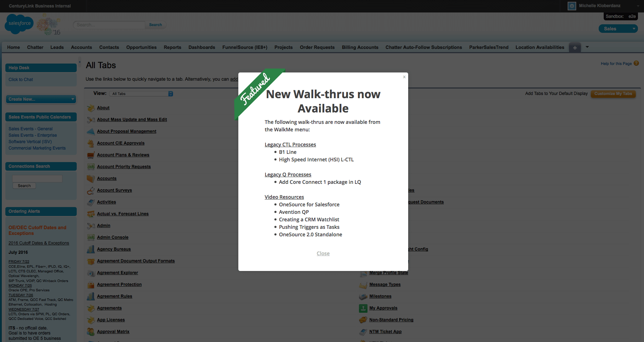Click the icon beside Non-Standard Pricing

363,320
